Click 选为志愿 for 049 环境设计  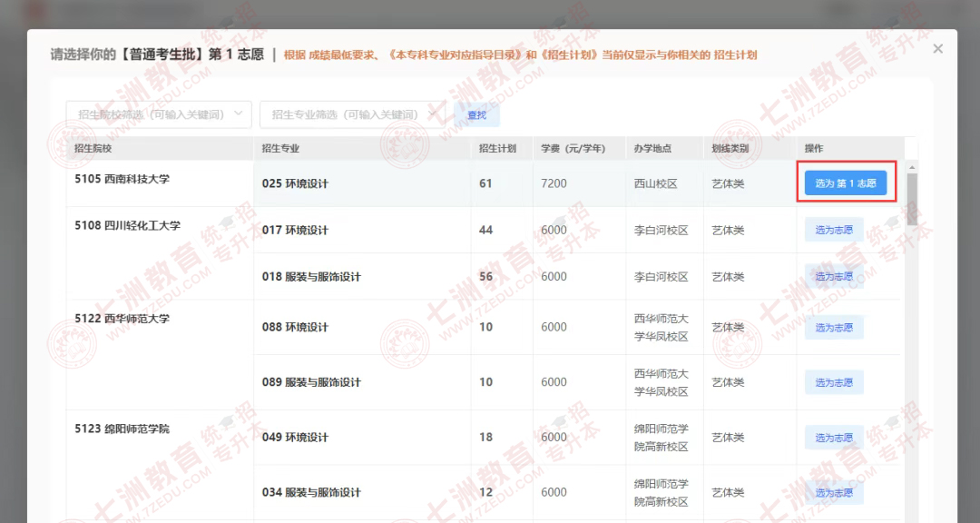coord(834,438)
